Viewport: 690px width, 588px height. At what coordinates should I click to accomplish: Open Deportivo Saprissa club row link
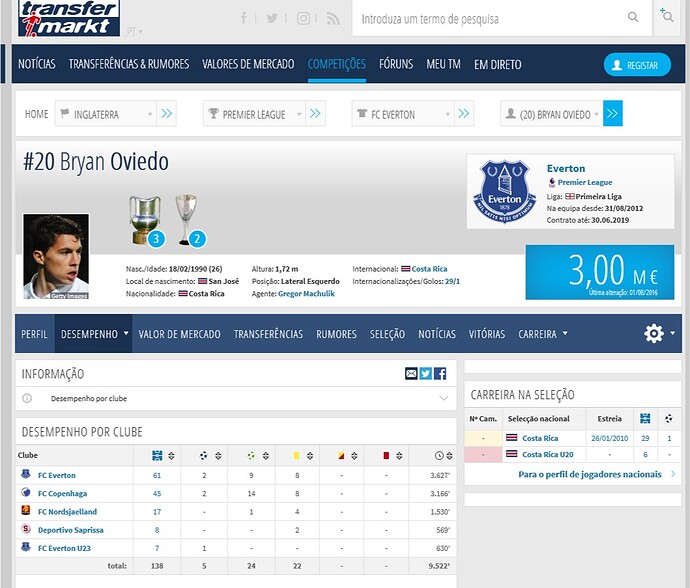pyautogui.click(x=71, y=530)
